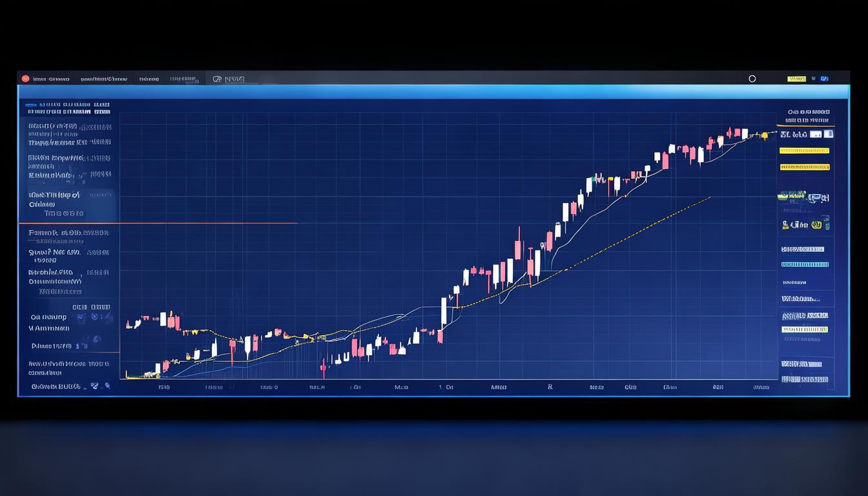The width and height of the screenshot is (868, 496).
Task: Toggle the yellow badge beside the right panel person icon
Action: [x=816, y=225]
